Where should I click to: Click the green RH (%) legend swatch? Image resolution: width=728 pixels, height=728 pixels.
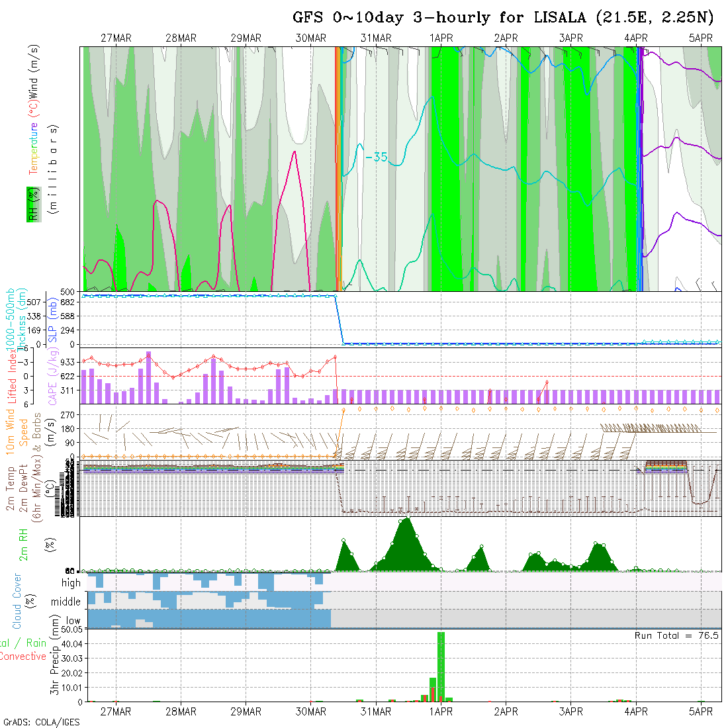click(x=31, y=204)
